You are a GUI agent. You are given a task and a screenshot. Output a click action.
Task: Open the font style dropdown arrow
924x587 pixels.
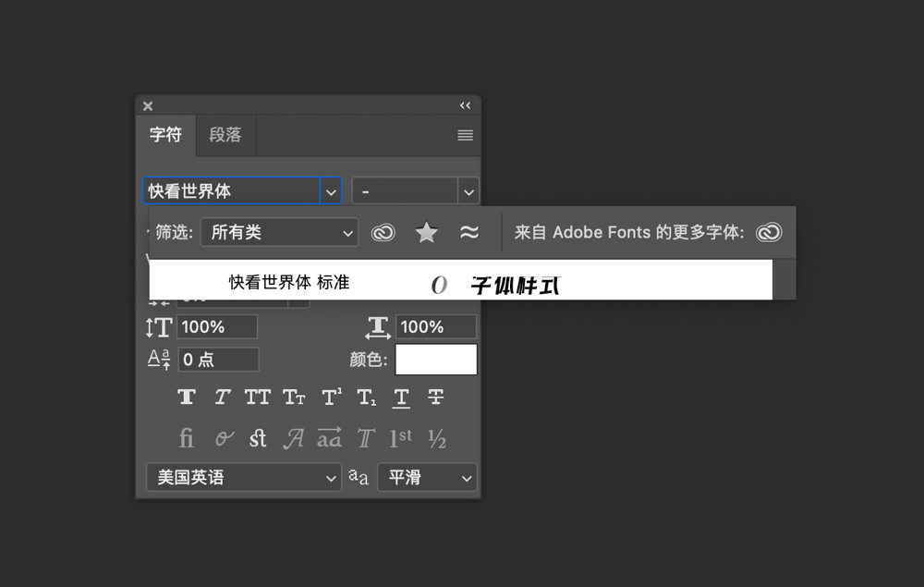point(468,191)
